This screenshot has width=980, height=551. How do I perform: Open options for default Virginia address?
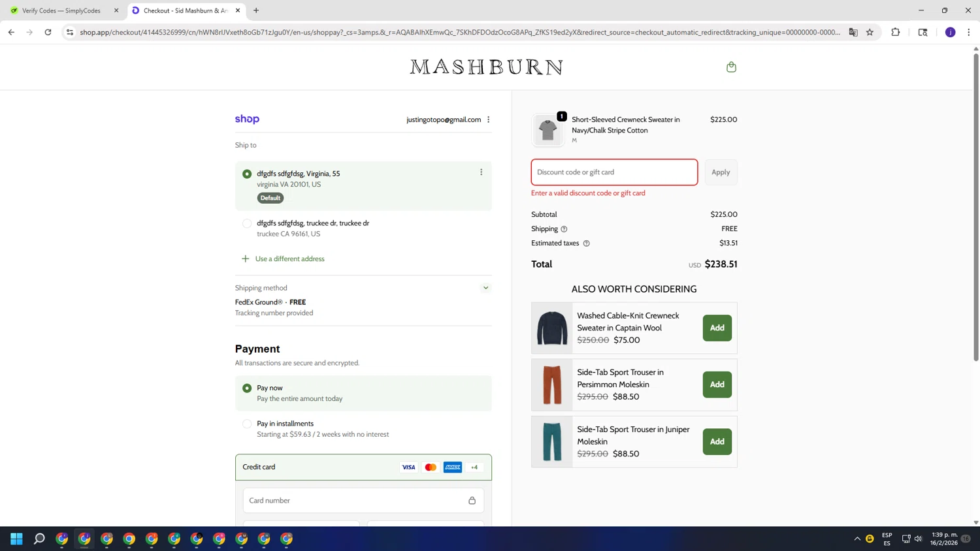(481, 172)
